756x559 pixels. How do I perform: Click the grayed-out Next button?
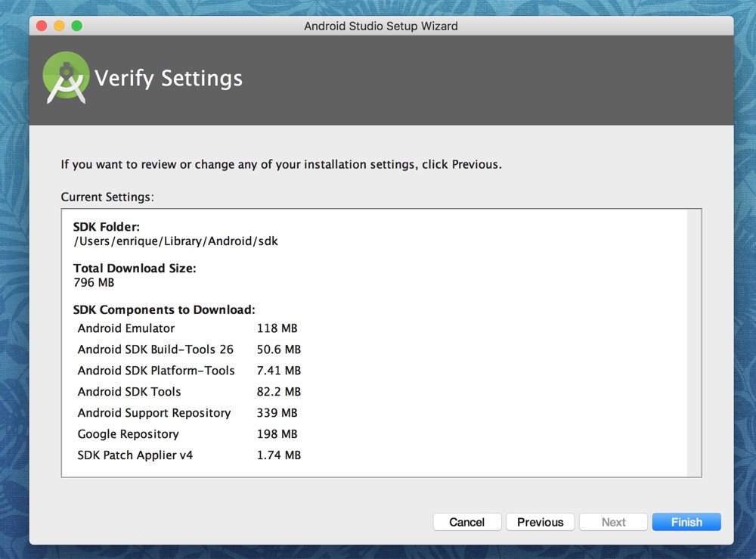613,522
